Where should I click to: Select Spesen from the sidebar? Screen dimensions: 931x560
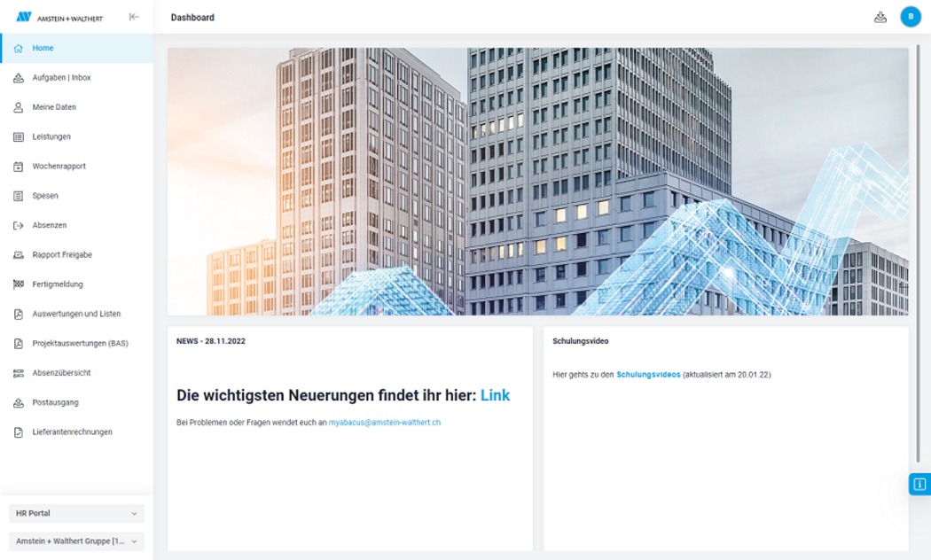click(x=45, y=196)
